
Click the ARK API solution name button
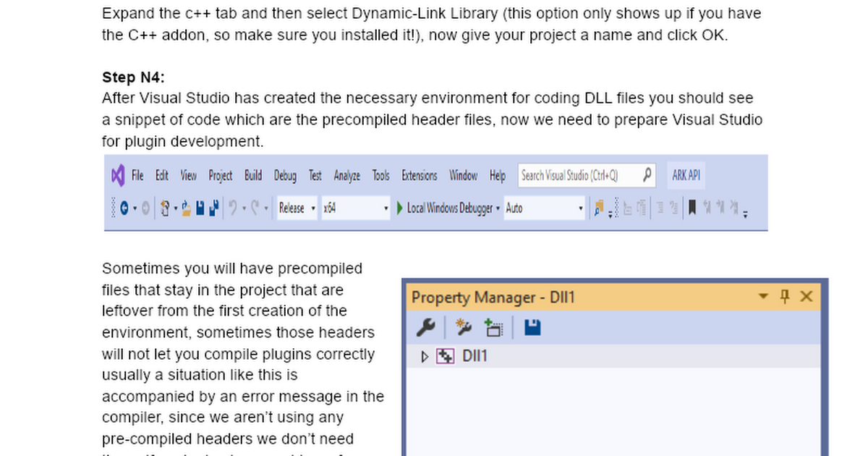tap(686, 176)
